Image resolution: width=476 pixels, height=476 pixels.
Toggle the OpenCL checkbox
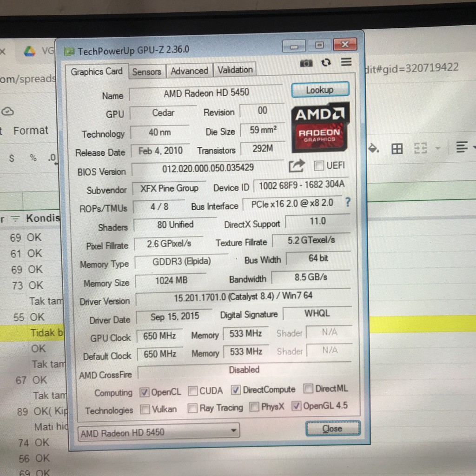pos(144,392)
